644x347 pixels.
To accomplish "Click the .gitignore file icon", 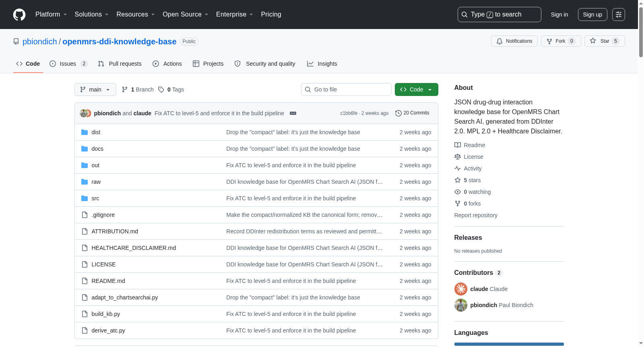I will click(x=85, y=215).
